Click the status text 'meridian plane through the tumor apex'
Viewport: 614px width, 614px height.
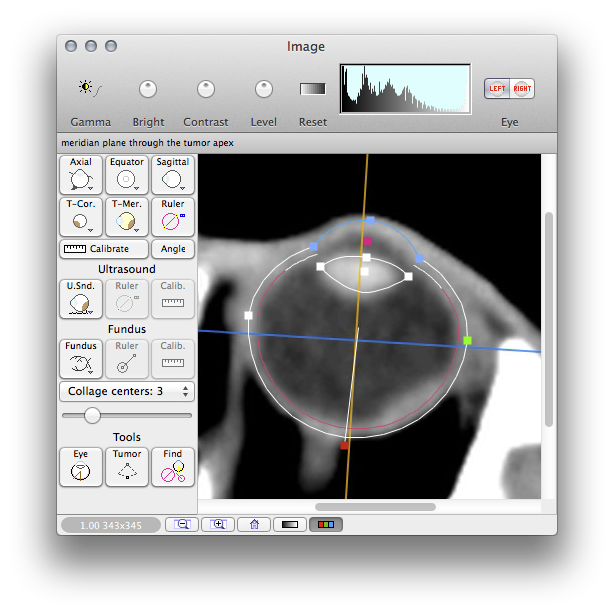(147, 143)
